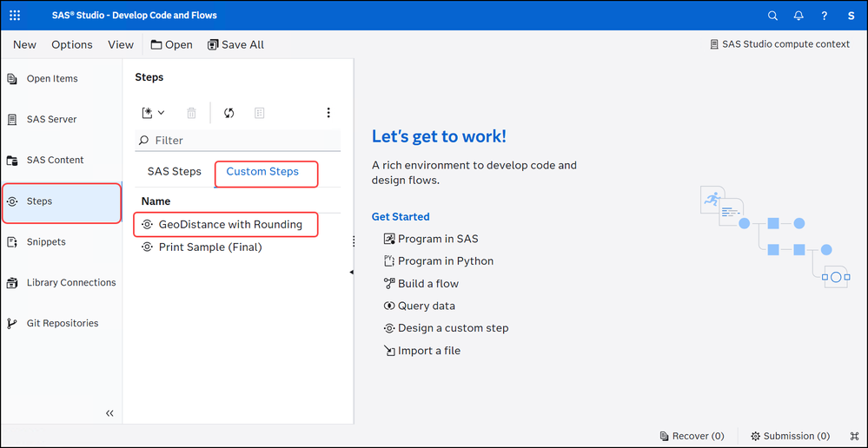
Task: Switch to the Custom Steps tab
Action: 262,171
